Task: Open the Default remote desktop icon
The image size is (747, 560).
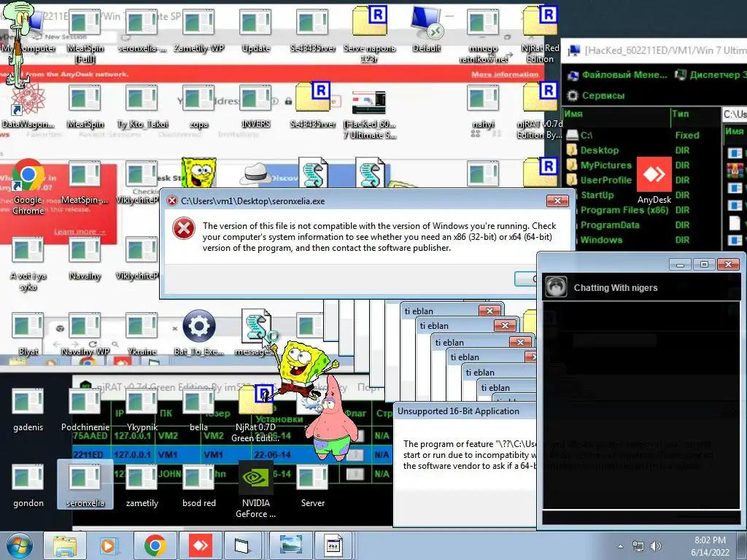Action: coord(427,29)
